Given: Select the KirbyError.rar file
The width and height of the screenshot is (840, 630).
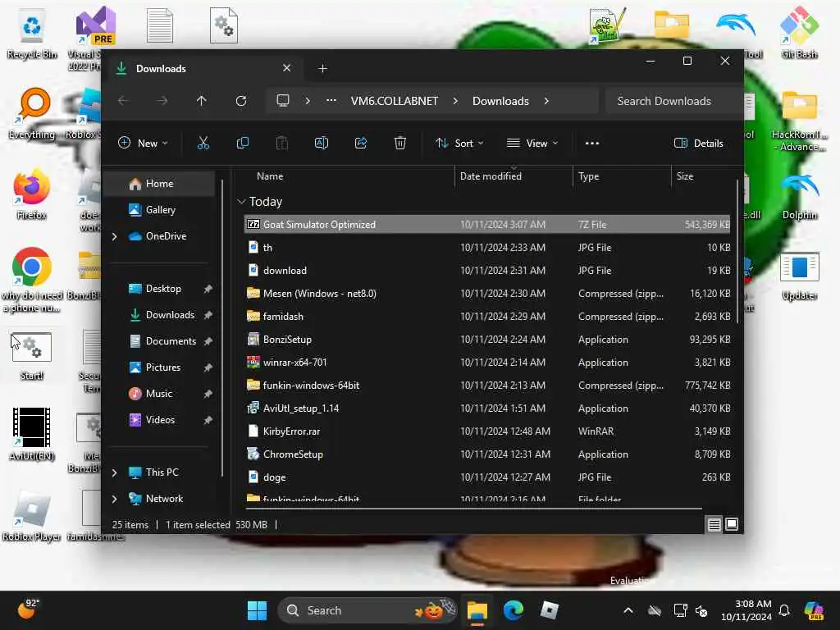Looking at the screenshot, I should (487, 431).
